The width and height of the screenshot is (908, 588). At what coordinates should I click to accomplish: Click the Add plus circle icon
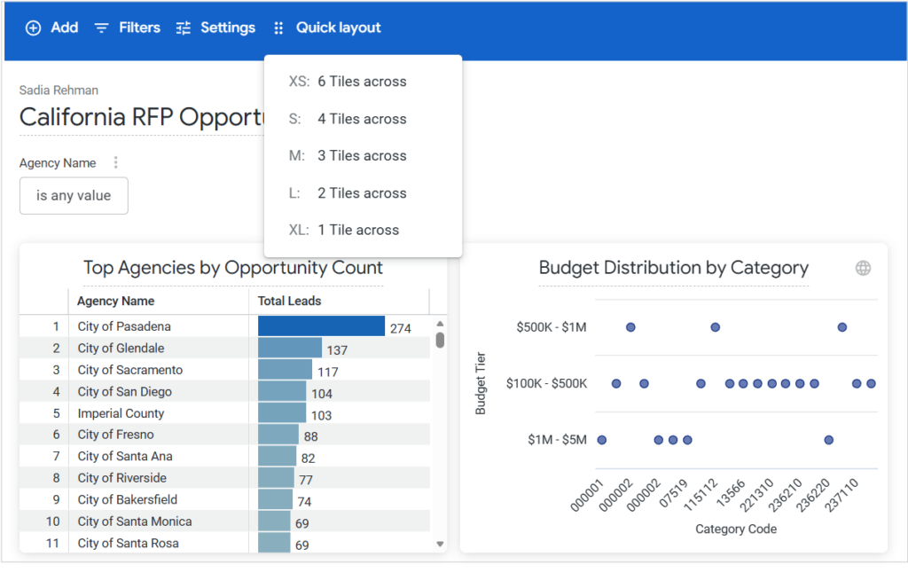point(33,28)
